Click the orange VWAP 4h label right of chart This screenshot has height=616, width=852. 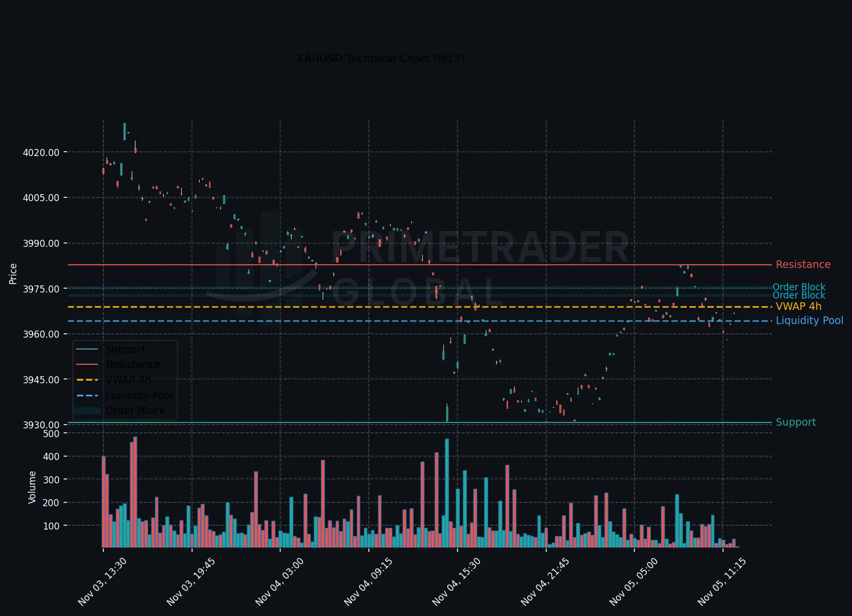799,307
